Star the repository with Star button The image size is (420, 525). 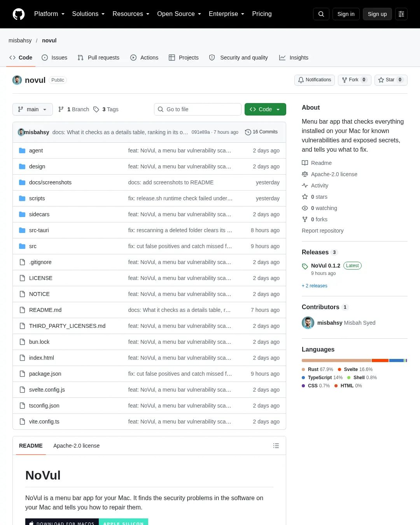pos(391,80)
